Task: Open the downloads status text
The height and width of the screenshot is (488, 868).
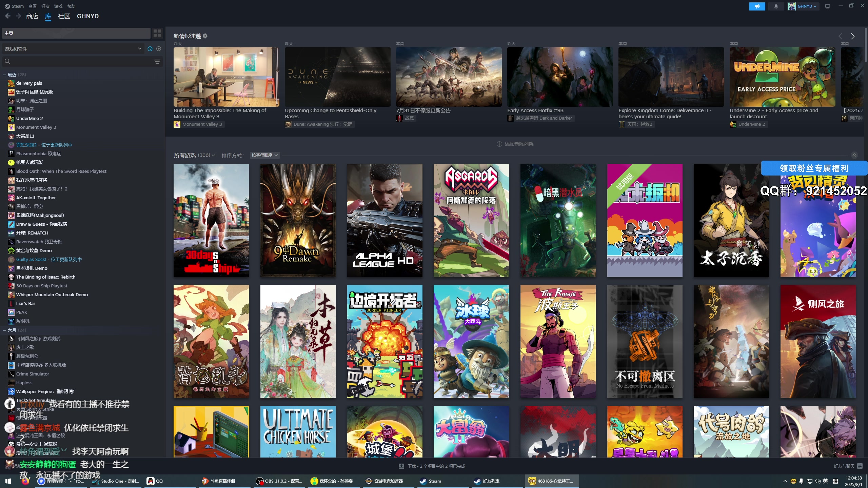Action: [x=436, y=466]
